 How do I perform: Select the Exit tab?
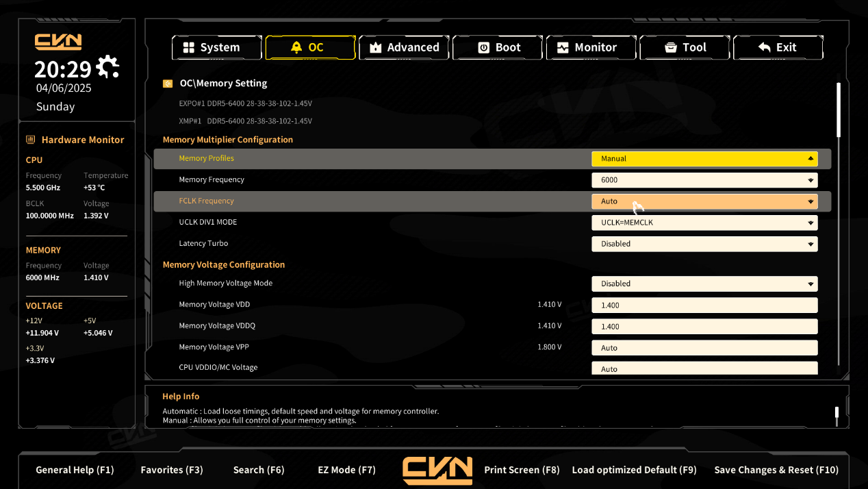pyautogui.click(x=778, y=47)
